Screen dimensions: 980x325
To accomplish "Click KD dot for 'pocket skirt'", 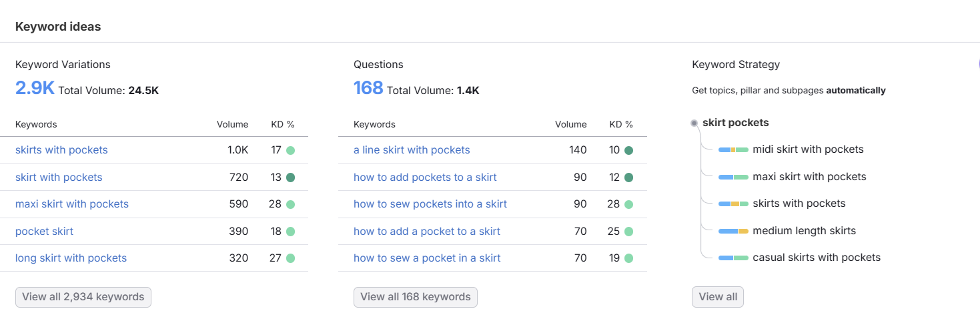I will (290, 232).
